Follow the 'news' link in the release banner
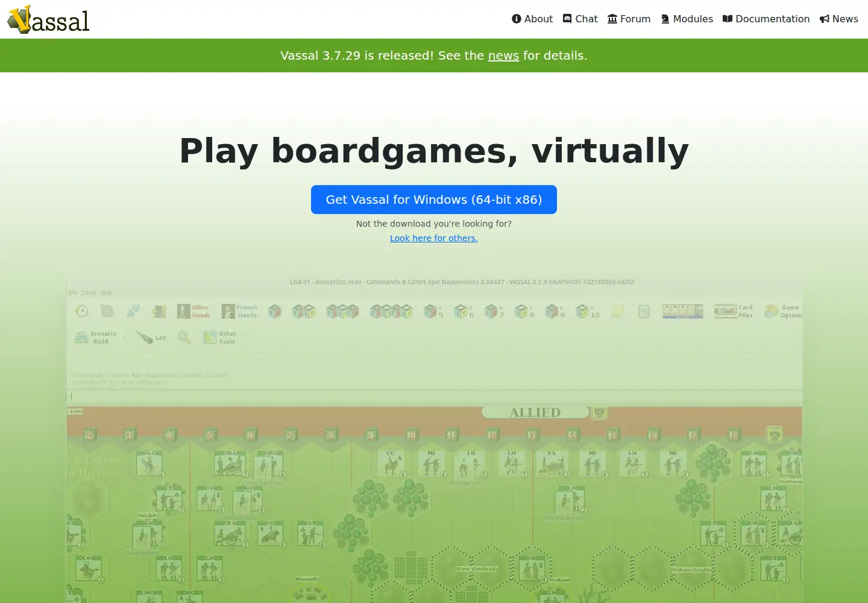The image size is (868, 603). (x=503, y=55)
